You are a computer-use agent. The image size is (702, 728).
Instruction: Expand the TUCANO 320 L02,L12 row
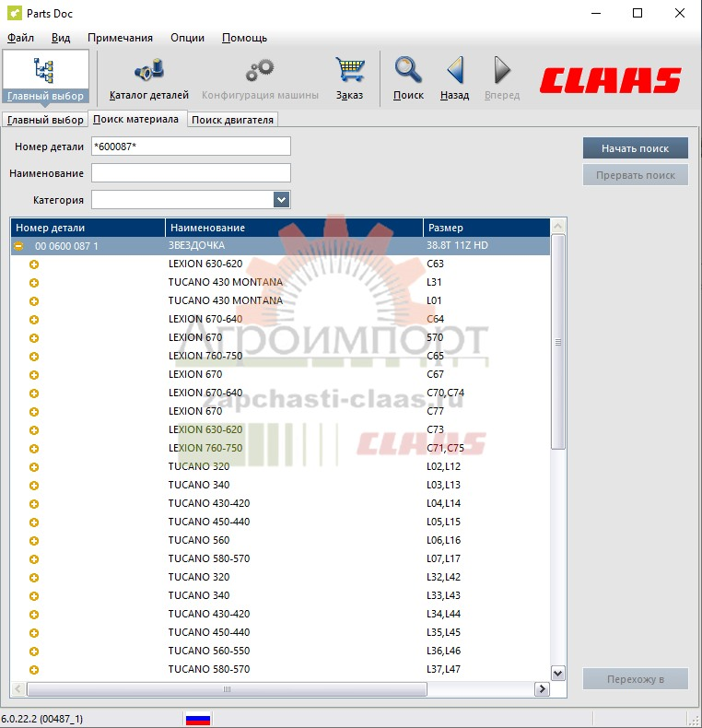[x=34, y=467]
